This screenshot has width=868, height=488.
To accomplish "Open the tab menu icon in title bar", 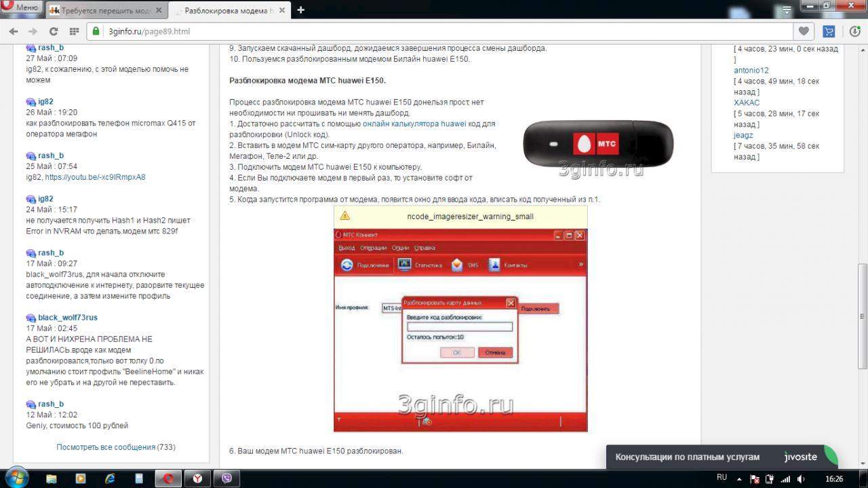I will coord(786,10).
